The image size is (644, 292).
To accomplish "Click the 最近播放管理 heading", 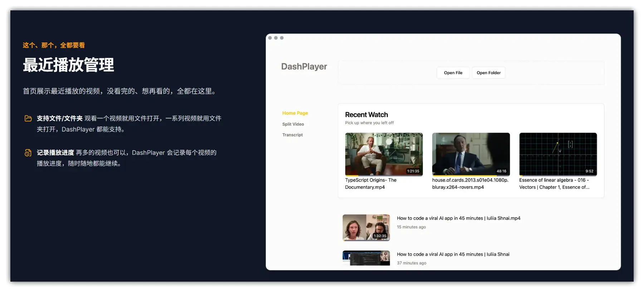I will 68,65.
